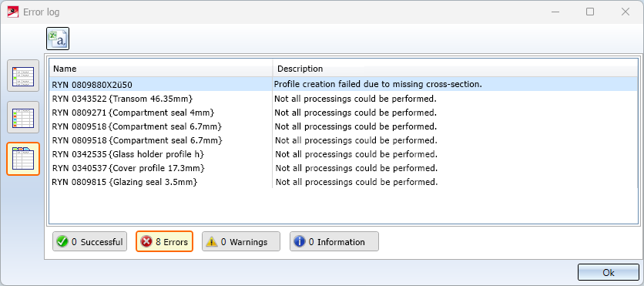Select the Cover profile 17.3mm row
Screen dimensions: 644x286
344,168
